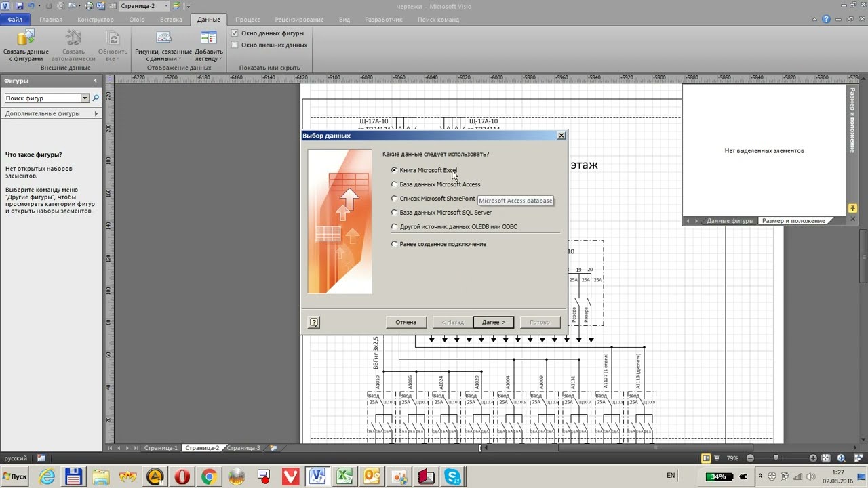
Task: Click the floppy disk icon in the taskbar
Action: [x=74, y=476]
